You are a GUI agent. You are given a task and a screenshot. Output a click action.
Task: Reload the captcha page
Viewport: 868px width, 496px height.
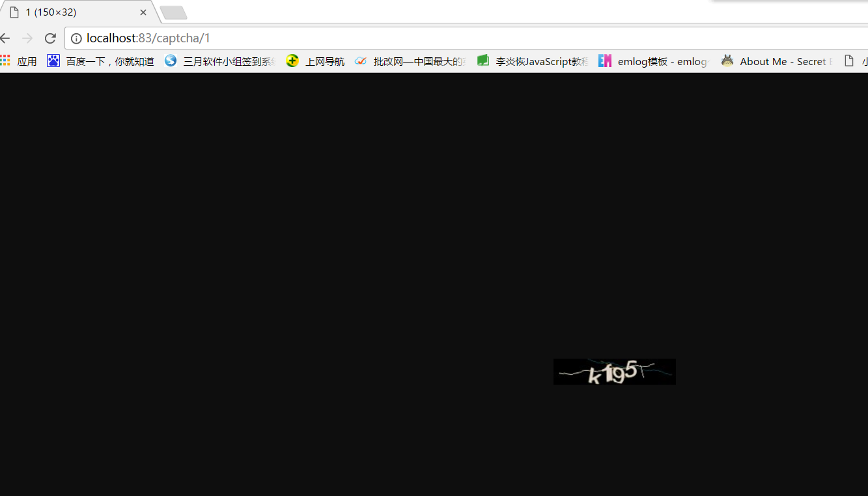click(50, 38)
